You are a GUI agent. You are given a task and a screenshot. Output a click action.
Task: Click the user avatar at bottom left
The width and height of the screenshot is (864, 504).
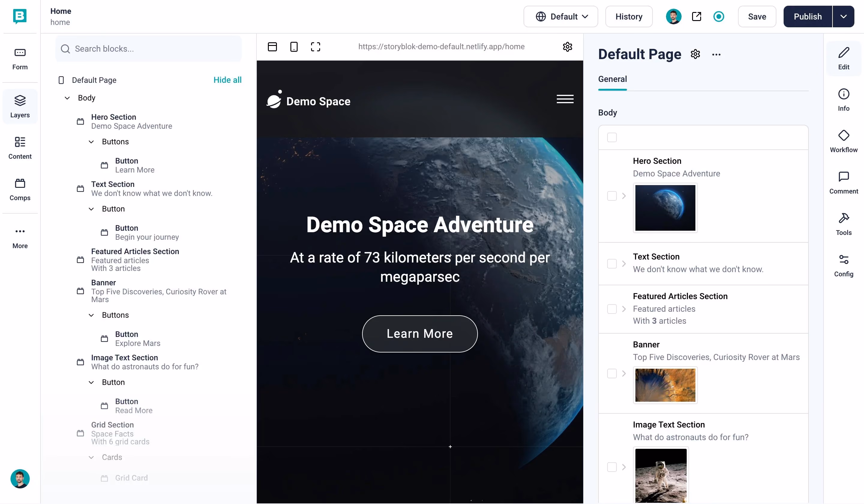pos(20,478)
